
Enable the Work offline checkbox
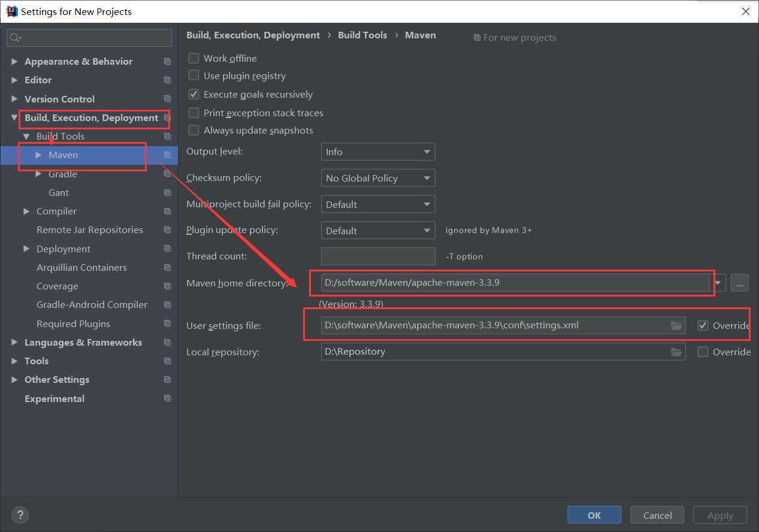[x=193, y=58]
